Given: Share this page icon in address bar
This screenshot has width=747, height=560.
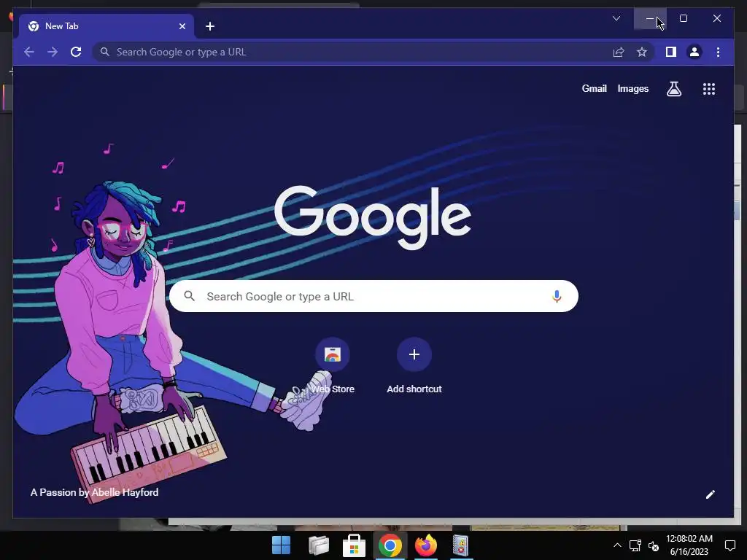Looking at the screenshot, I should [619, 52].
